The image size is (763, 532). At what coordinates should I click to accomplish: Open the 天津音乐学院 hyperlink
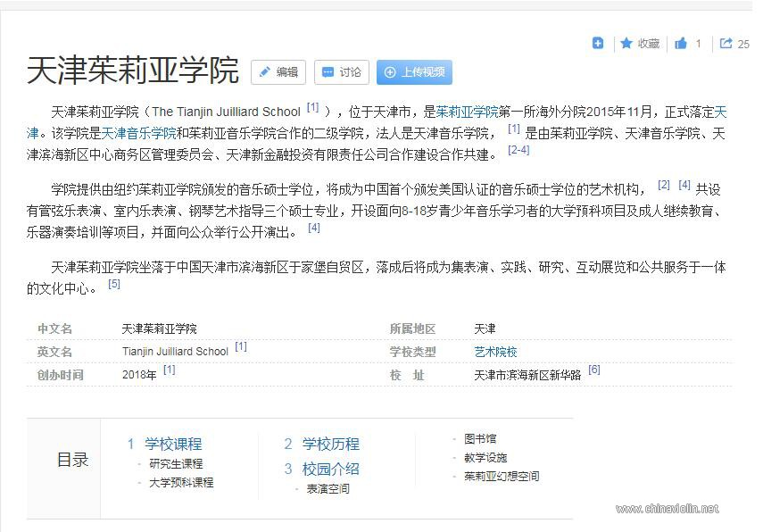tap(138, 133)
